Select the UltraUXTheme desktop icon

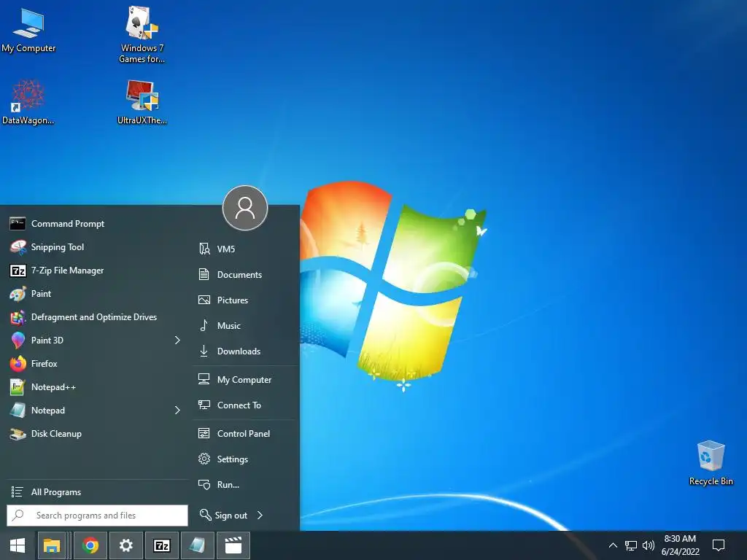[x=142, y=102]
